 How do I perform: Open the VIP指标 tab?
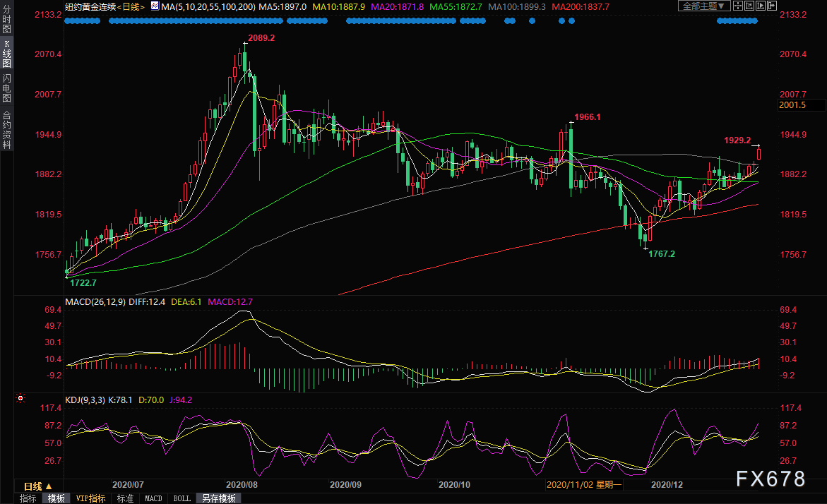[x=90, y=498]
